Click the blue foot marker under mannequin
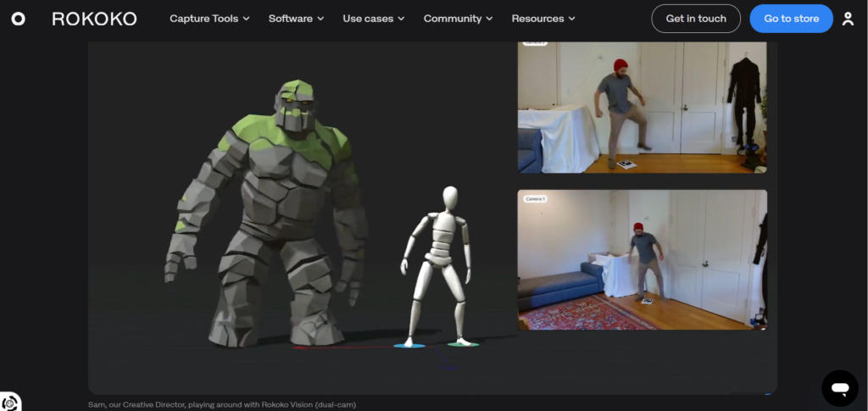The image size is (868, 411). click(409, 346)
